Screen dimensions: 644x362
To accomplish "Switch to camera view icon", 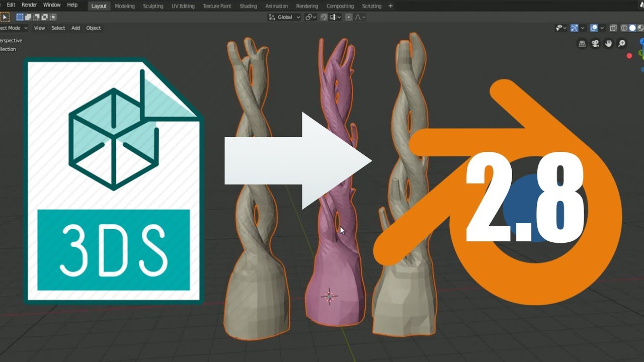I will tap(595, 44).
